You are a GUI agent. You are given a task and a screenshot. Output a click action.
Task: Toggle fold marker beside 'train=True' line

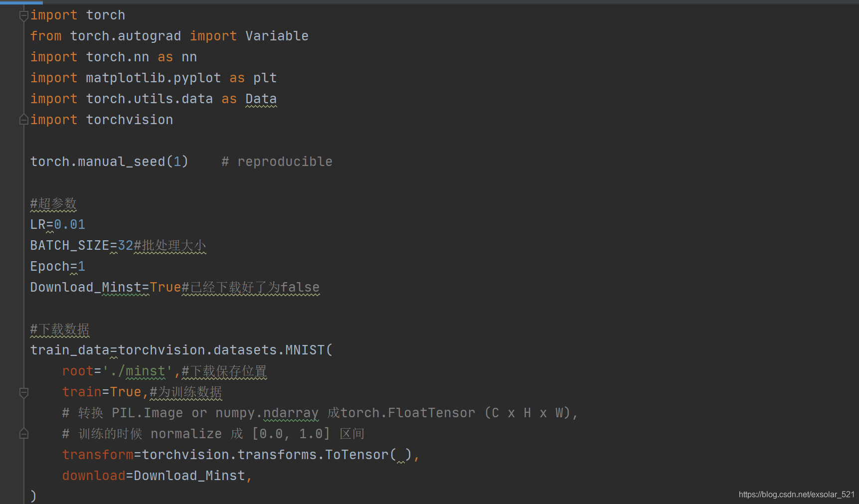point(23,393)
